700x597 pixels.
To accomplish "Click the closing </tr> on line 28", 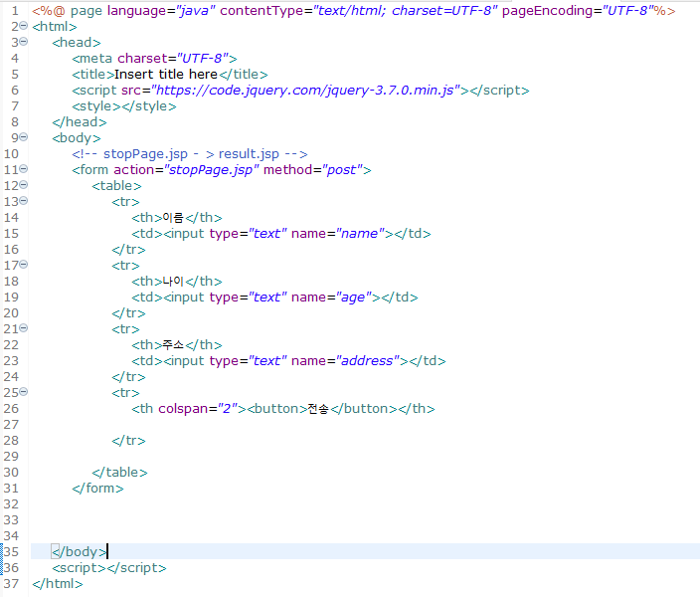I will pyautogui.click(x=128, y=441).
